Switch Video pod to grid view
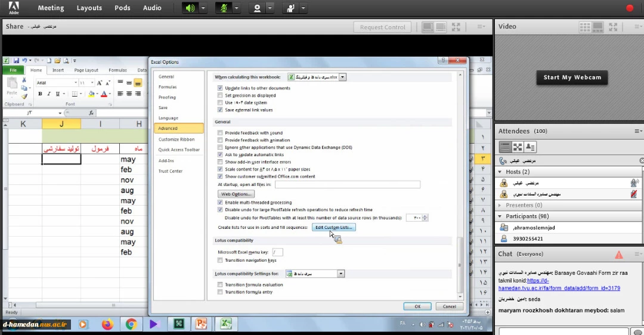 (585, 27)
